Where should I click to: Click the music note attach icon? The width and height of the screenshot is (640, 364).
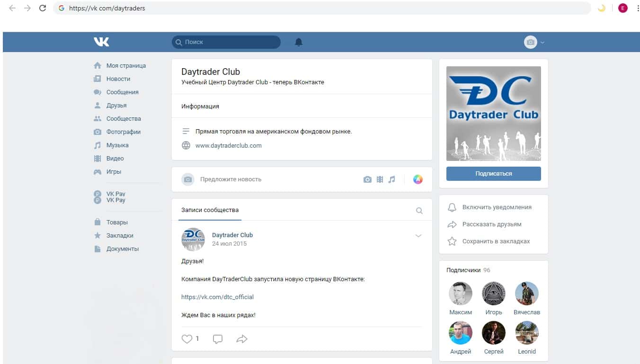pyautogui.click(x=391, y=179)
